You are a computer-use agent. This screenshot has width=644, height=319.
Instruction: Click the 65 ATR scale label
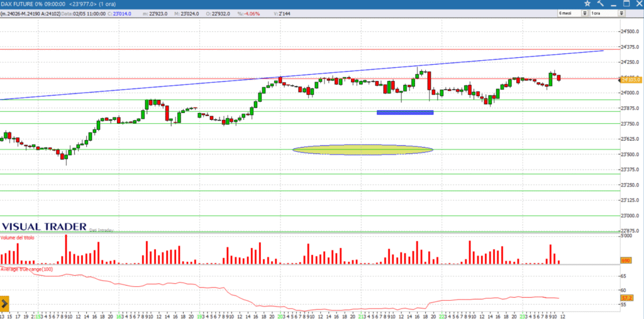point(623,276)
